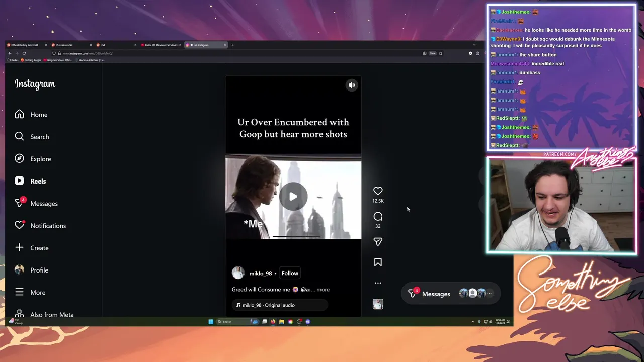Click the microphone icon in system tray
The height and width of the screenshot is (362, 644).
[479, 322]
